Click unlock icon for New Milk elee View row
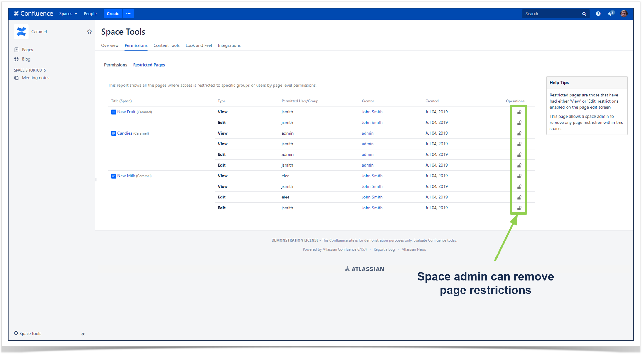Image resolution: width=644 pixels, height=355 pixels. tap(519, 176)
